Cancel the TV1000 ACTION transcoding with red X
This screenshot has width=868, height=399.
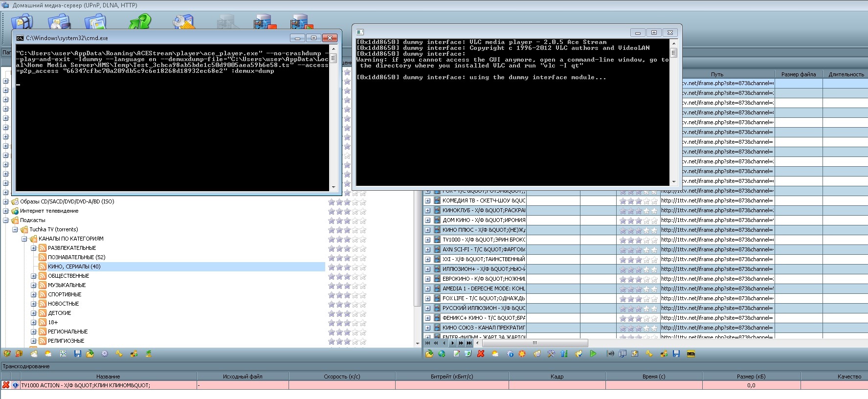[x=6, y=385]
